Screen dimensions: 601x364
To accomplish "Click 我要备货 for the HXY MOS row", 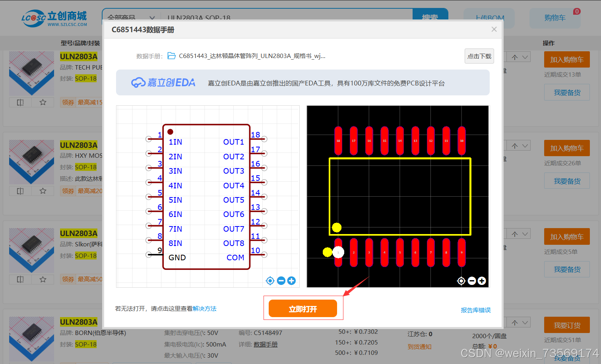I will coord(567,181).
